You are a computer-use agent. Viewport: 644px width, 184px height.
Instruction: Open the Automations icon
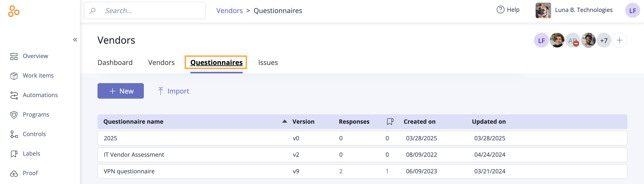tap(14, 95)
